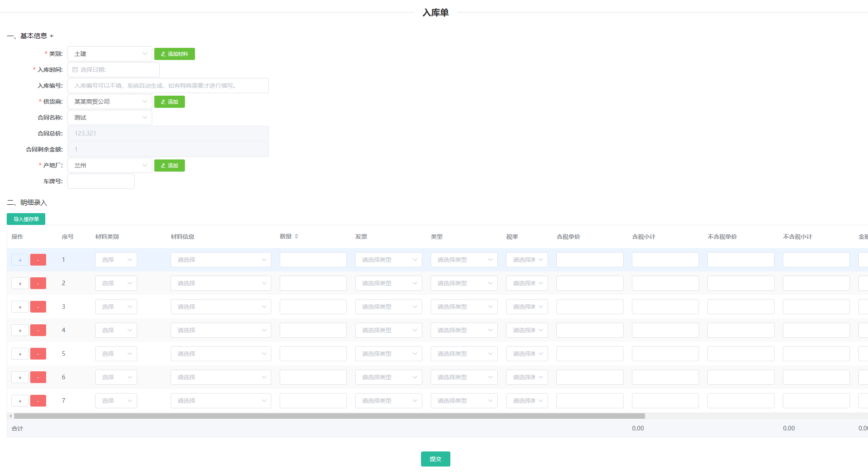Click the 导入缓存单 button

[x=26, y=219]
